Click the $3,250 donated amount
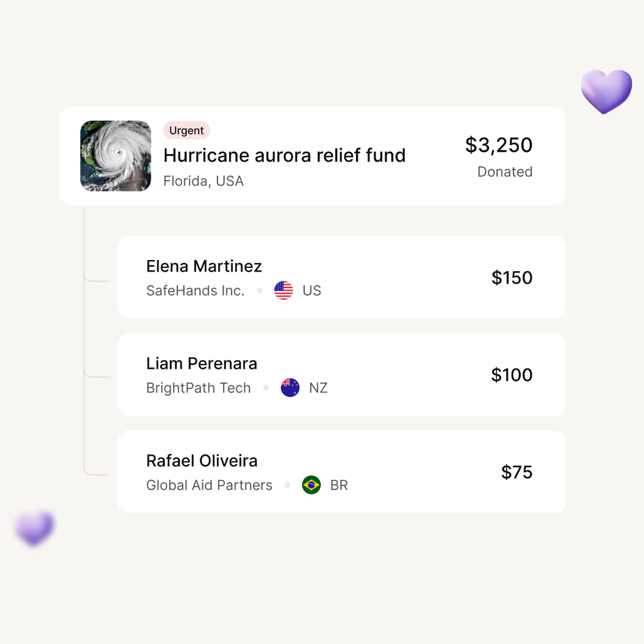 [499, 145]
